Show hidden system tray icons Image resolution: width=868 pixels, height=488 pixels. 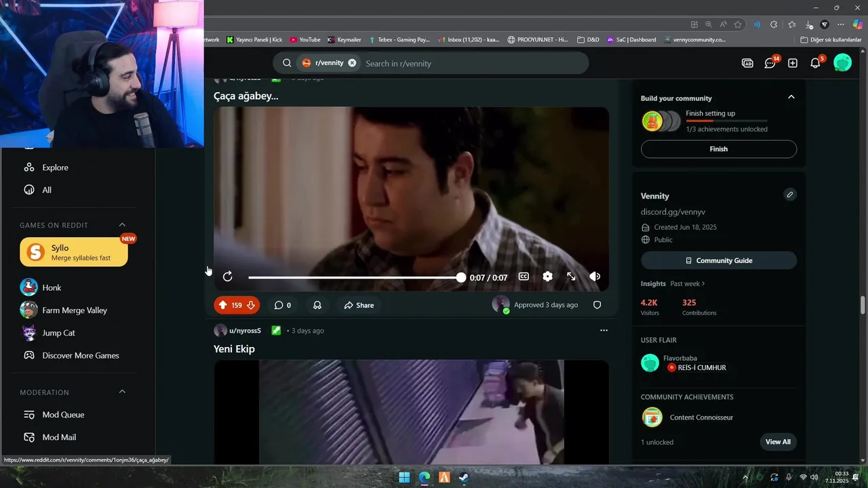point(745,477)
